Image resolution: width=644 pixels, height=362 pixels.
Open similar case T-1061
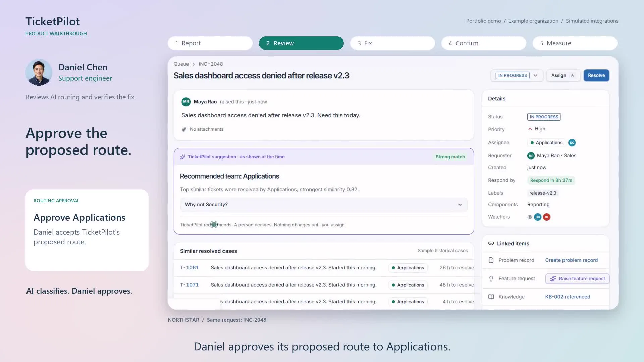[x=189, y=268]
